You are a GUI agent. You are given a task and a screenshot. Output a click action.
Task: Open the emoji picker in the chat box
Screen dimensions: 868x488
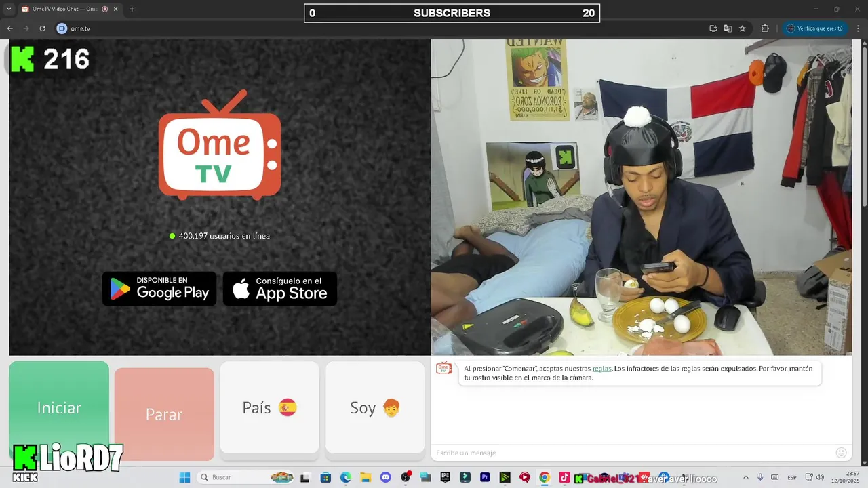(x=841, y=453)
